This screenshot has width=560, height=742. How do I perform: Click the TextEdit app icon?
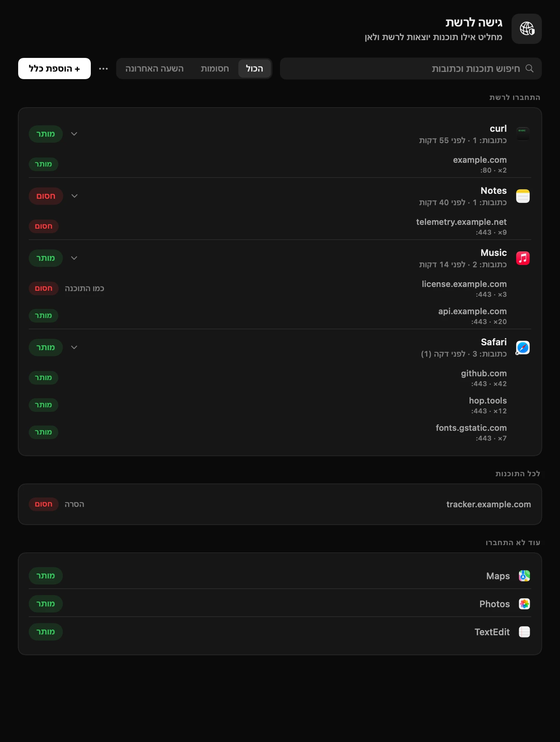pos(524,632)
